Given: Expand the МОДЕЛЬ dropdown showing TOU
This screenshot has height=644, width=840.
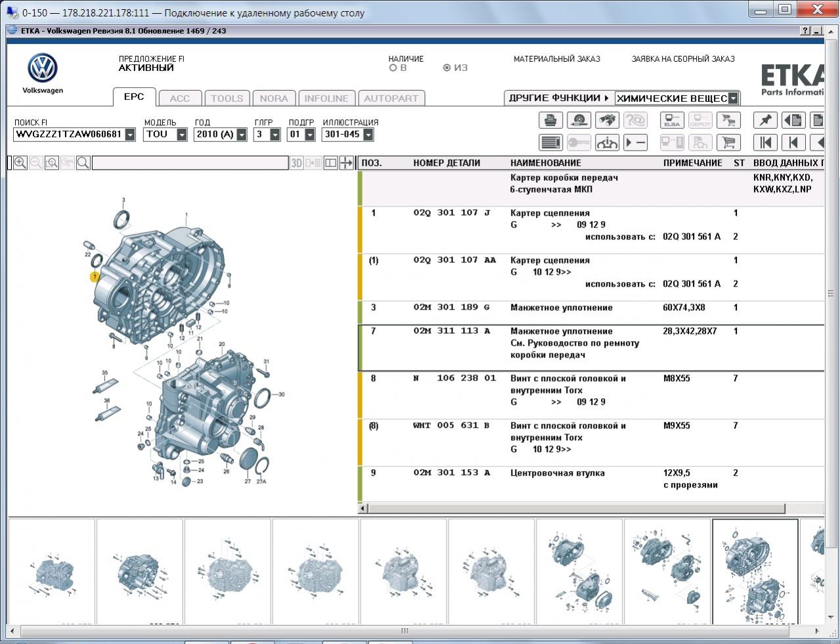Looking at the screenshot, I should pos(182,135).
